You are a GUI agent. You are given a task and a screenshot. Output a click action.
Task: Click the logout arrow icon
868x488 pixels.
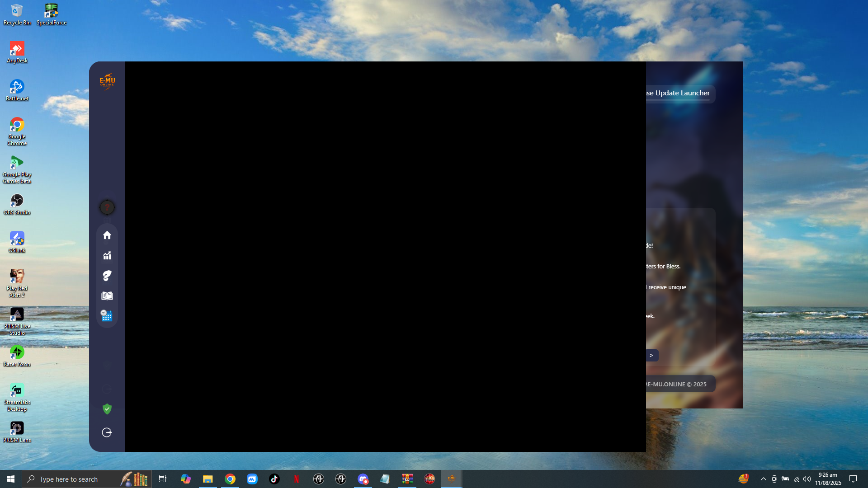[x=107, y=432]
